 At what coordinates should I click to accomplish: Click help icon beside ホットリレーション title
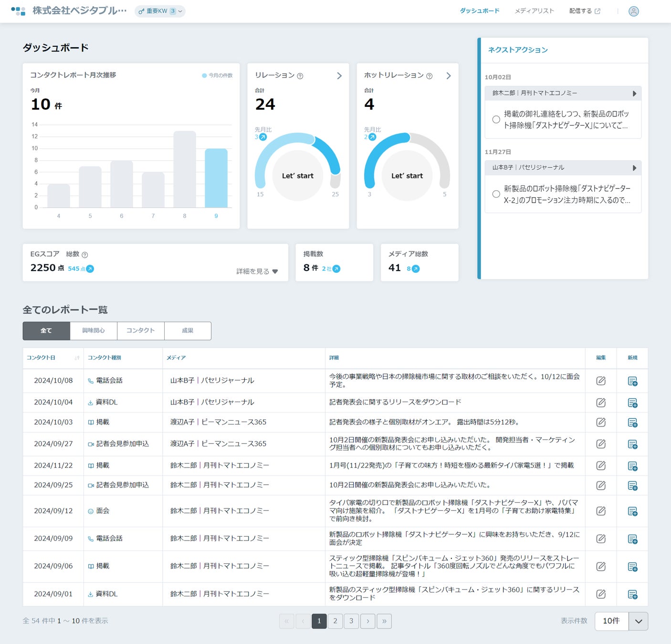[429, 76]
